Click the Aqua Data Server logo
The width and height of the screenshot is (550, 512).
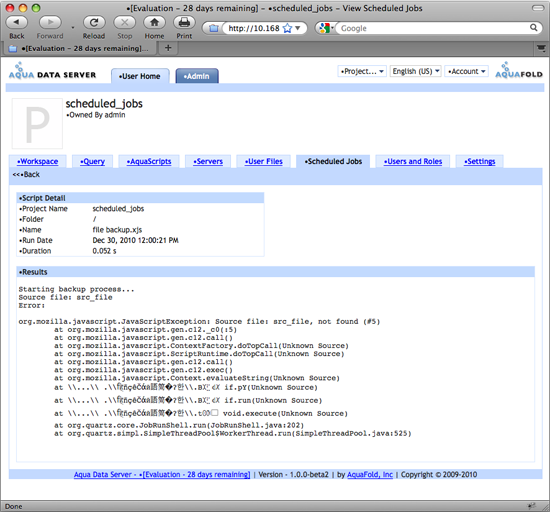click(52, 71)
